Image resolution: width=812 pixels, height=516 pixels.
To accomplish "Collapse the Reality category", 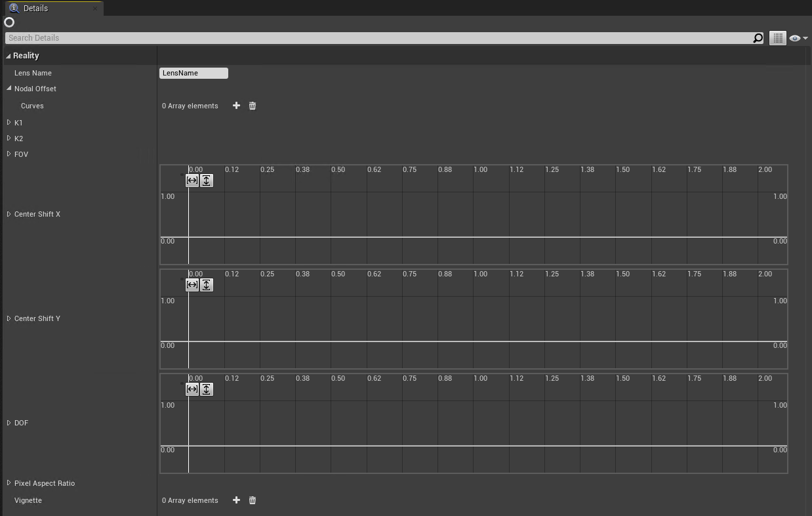I will 9,56.
